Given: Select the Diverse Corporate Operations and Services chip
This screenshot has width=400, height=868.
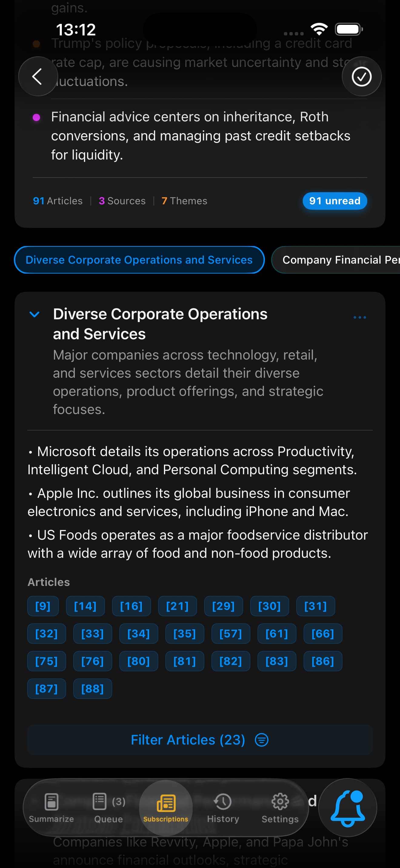Looking at the screenshot, I should tap(139, 260).
